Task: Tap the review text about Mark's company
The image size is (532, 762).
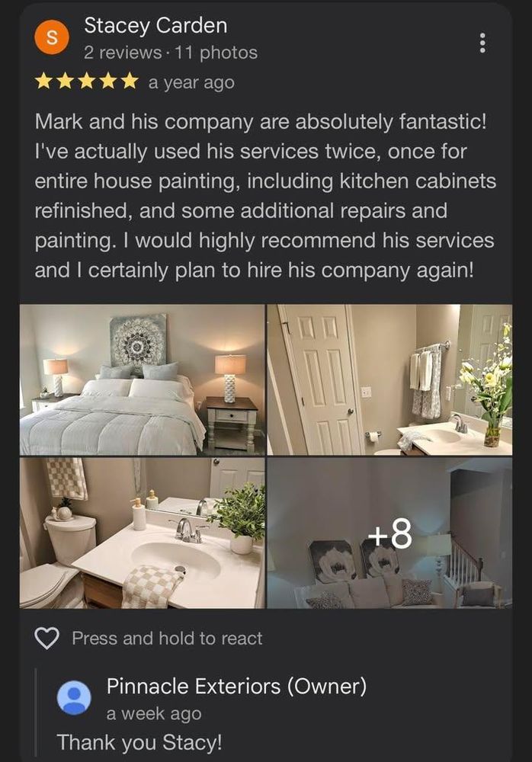Action: (265, 196)
